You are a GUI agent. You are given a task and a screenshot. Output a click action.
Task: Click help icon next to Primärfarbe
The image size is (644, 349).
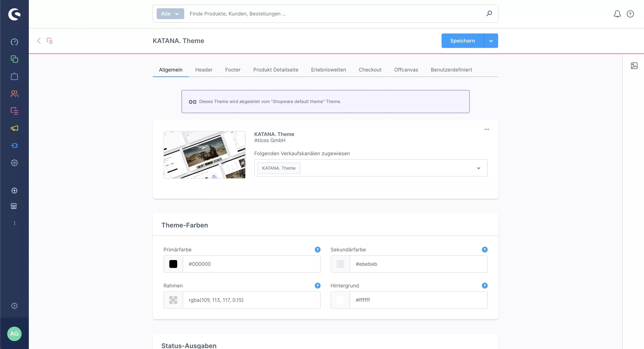click(x=318, y=250)
